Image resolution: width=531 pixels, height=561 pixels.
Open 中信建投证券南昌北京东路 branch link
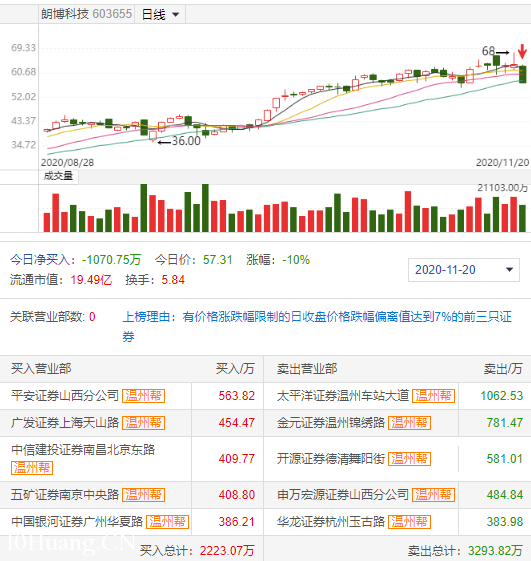[x=83, y=449]
